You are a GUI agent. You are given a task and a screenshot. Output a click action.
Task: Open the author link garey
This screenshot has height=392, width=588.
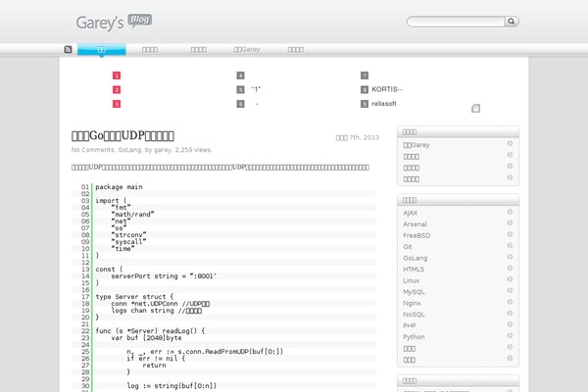coord(163,150)
